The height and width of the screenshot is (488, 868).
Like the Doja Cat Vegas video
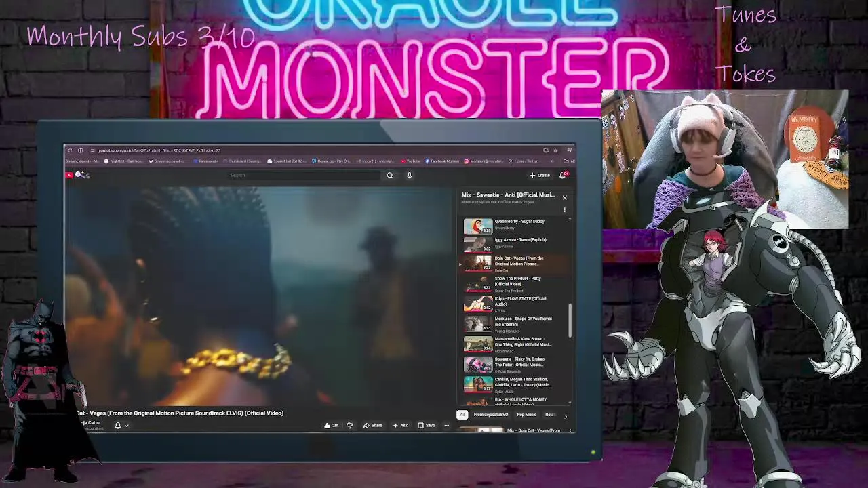330,426
